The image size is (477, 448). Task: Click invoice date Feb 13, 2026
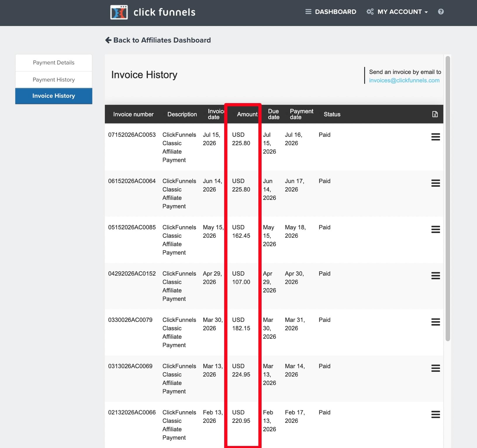click(213, 416)
